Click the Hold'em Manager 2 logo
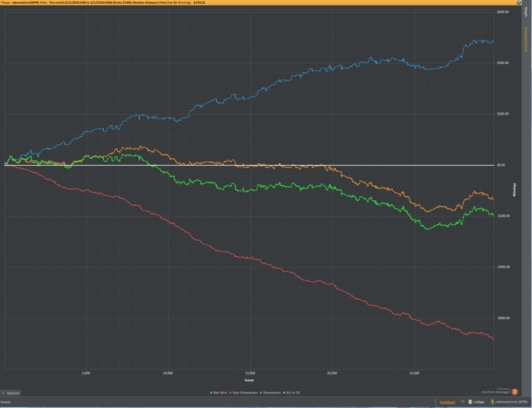This screenshot has height=408, width=532. tap(515, 392)
